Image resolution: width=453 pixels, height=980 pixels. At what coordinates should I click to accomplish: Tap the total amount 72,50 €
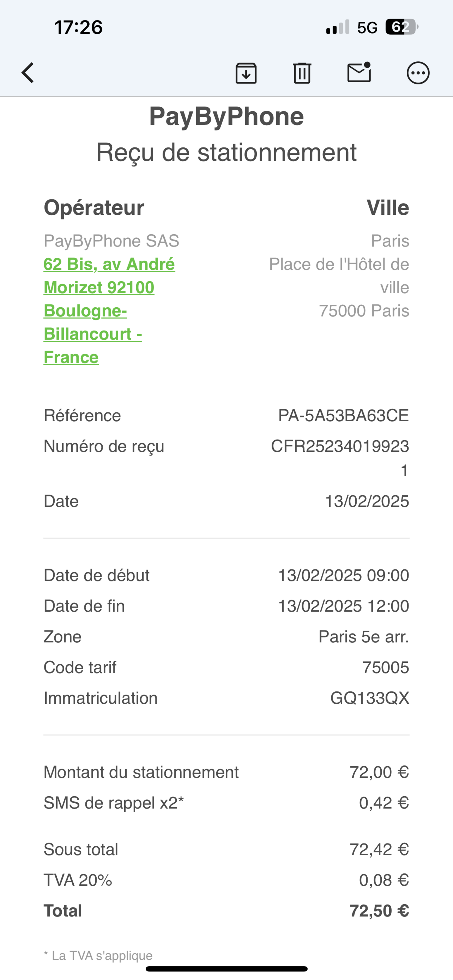pyautogui.click(x=379, y=911)
